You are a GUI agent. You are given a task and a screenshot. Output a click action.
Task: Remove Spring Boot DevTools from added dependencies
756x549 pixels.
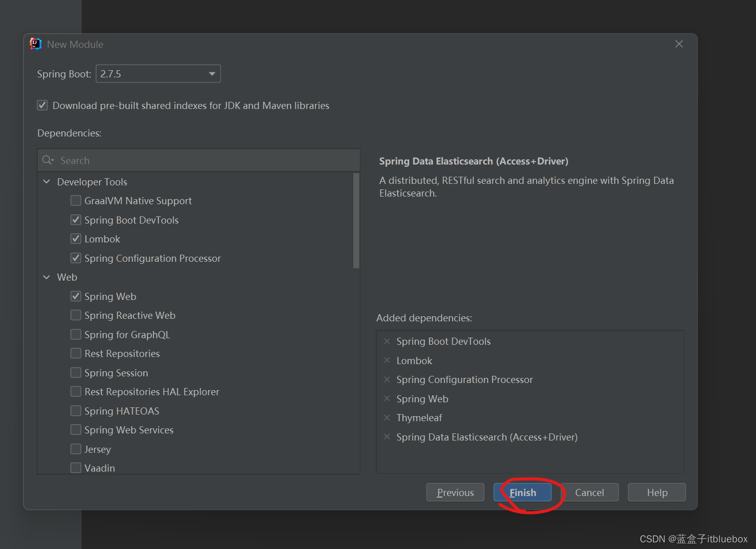[x=387, y=341]
